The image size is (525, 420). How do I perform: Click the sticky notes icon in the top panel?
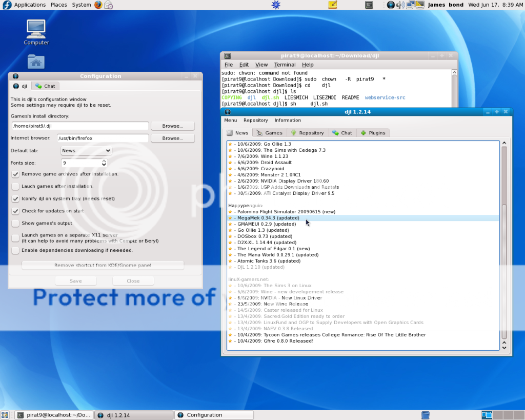tap(332, 5)
